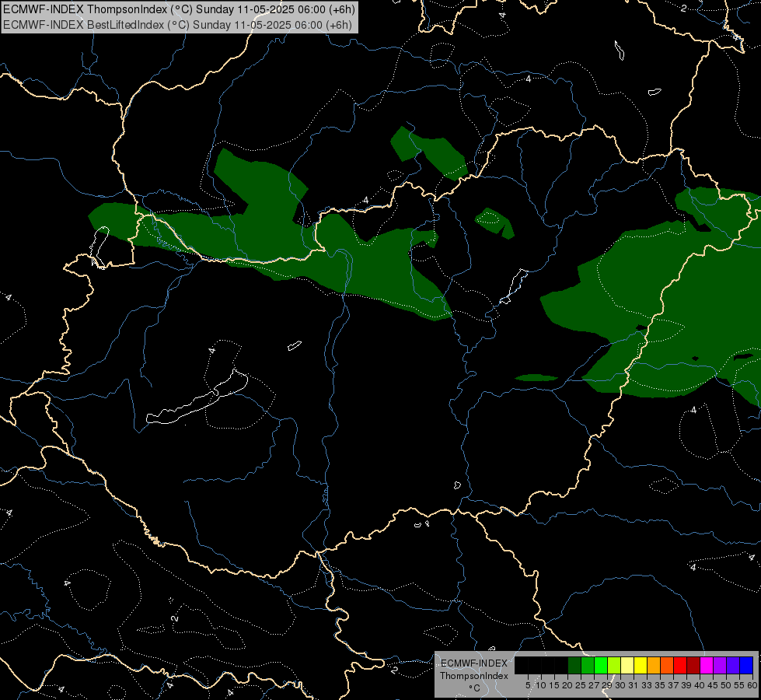Screen dimensions: 761x700
Task: Select the bright red 37-39 legend swatch
Action: (680, 665)
